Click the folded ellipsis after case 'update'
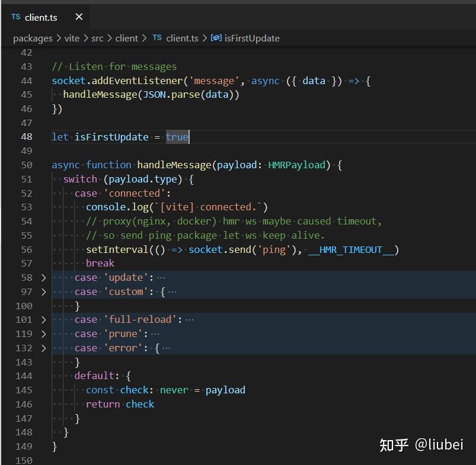The height and width of the screenshot is (465, 476). pyautogui.click(x=161, y=278)
